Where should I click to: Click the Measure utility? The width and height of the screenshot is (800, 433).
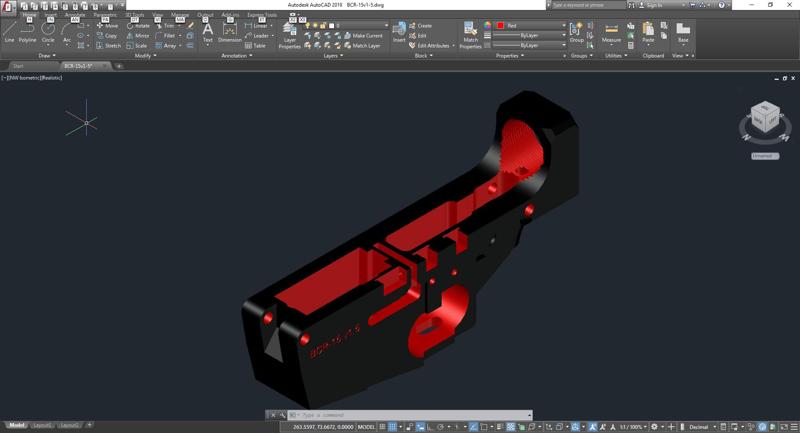(611, 33)
